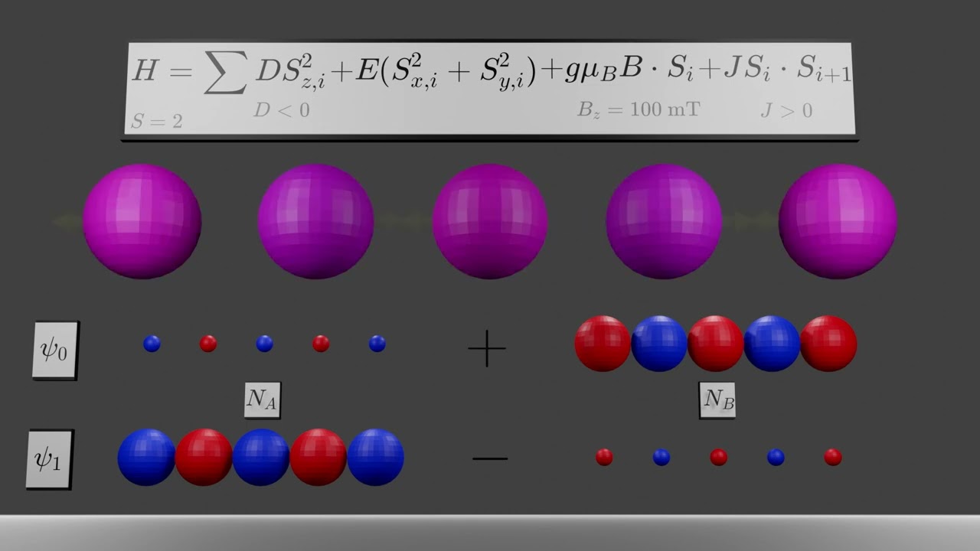This screenshot has height=551, width=980.
Task: Click the H symbol in the Hamiltonian equation
Action: [144, 70]
